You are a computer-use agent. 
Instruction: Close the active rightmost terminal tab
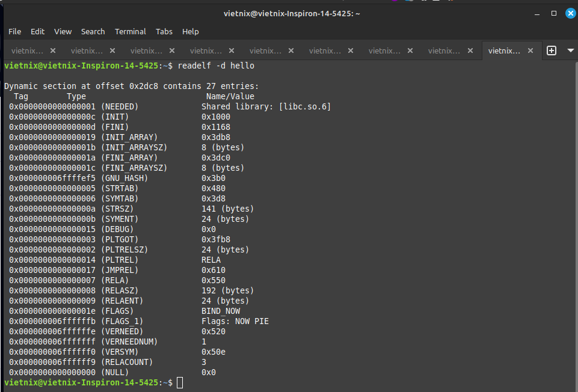(530, 51)
